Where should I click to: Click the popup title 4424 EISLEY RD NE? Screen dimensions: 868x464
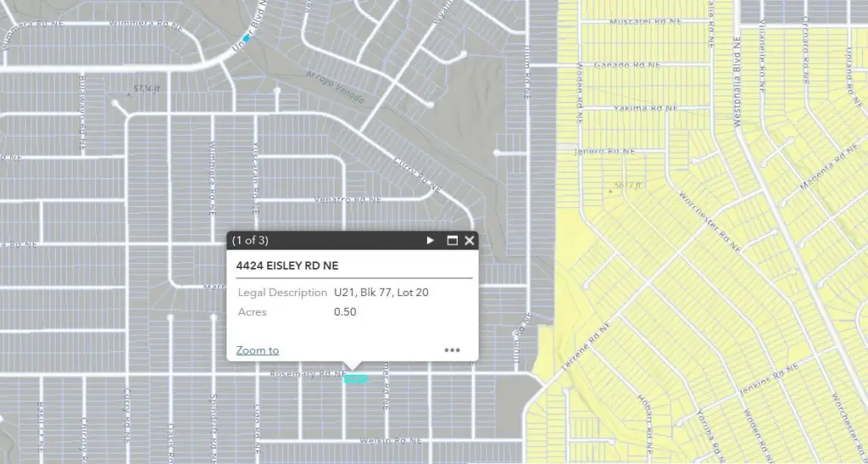point(287,266)
